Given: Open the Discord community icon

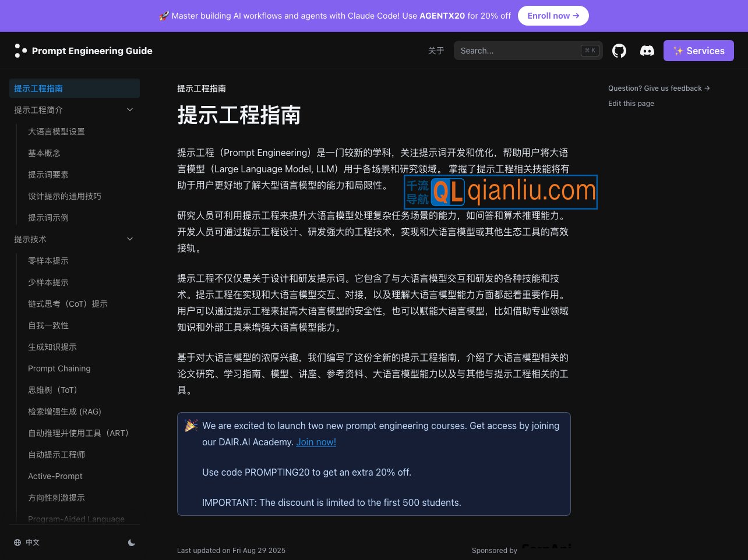Looking at the screenshot, I should pos(647,51).
